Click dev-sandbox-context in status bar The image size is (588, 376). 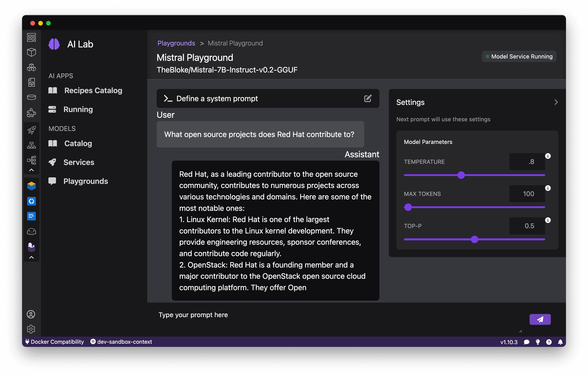(121, 342)
